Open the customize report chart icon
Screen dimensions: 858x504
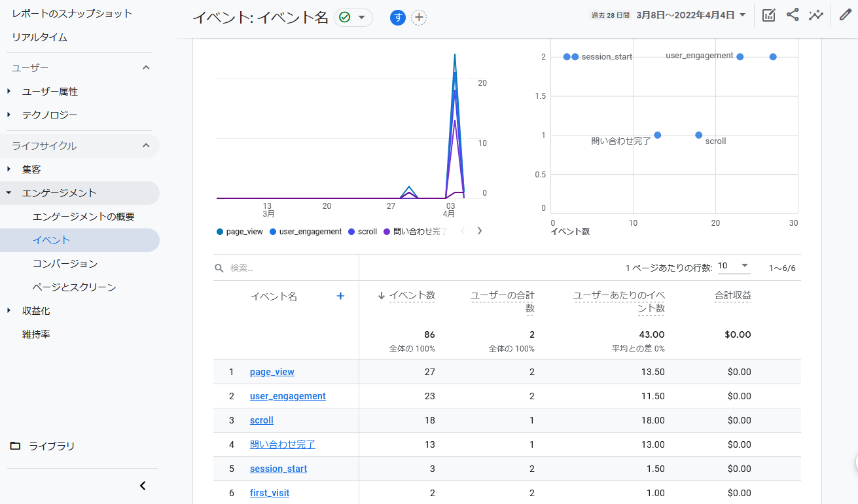tap(769, 16)
